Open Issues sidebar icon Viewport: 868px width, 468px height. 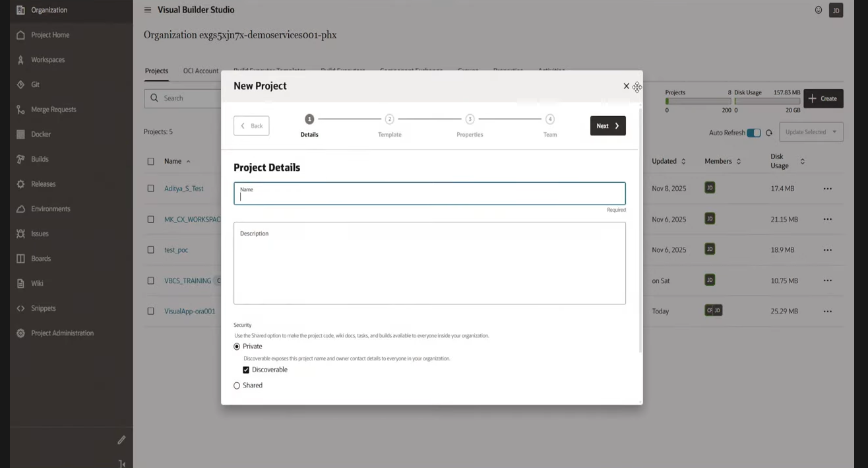click(20, 234)
